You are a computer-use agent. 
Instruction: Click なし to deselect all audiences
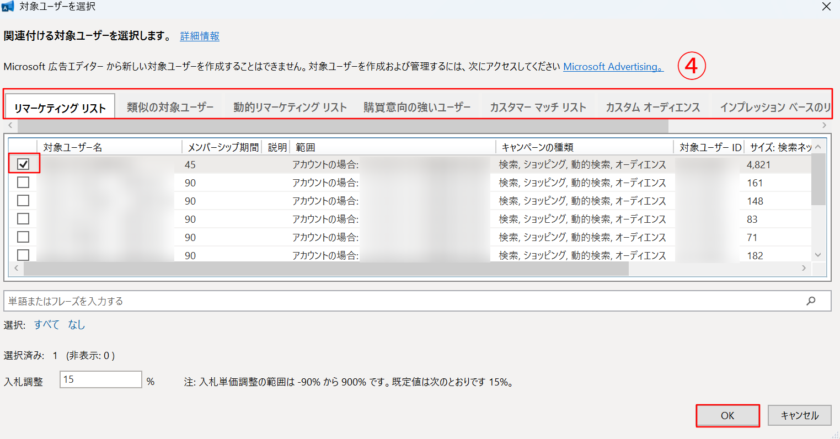pos(77,325)
